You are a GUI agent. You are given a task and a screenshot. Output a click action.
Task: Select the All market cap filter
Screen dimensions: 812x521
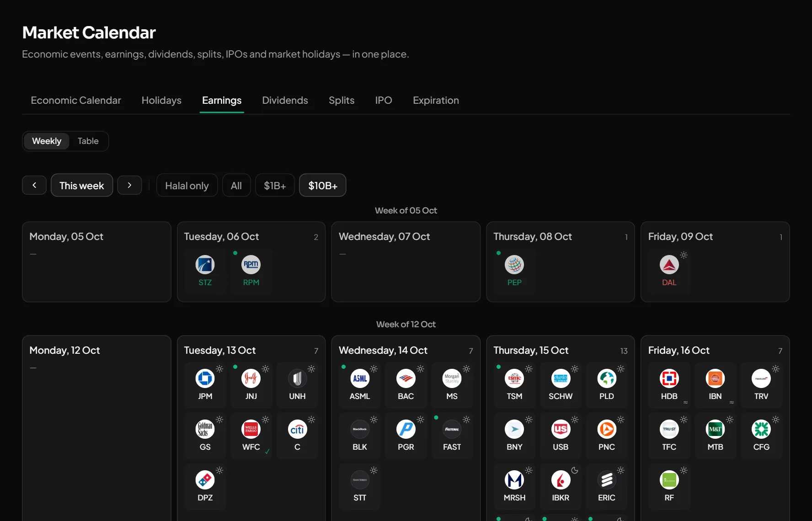(236, 186)
